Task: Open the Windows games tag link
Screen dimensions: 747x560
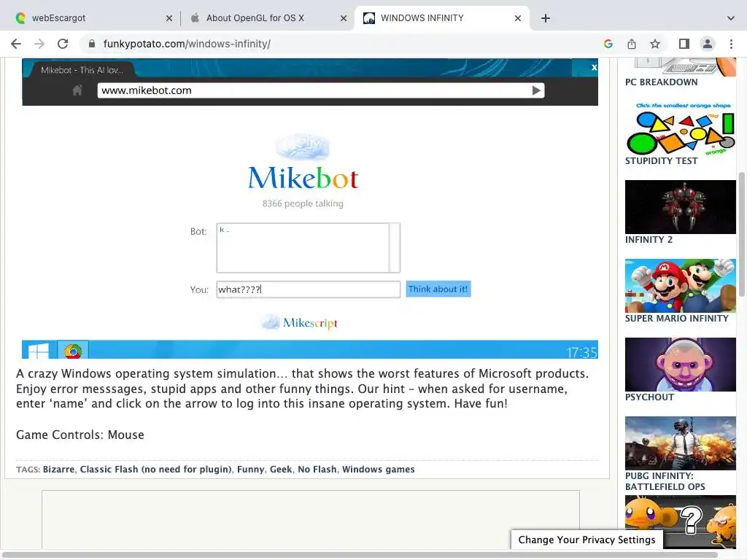Action: (379, 469)
